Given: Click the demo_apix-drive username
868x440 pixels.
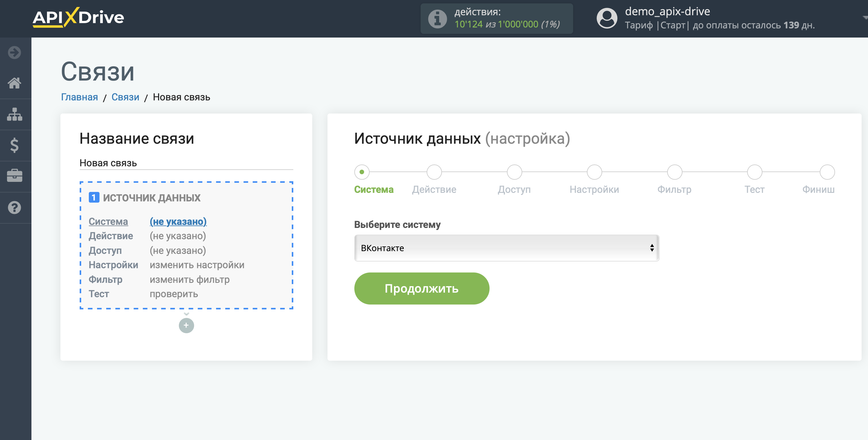Looking at the screenshot, I should [x=667, y=12].
